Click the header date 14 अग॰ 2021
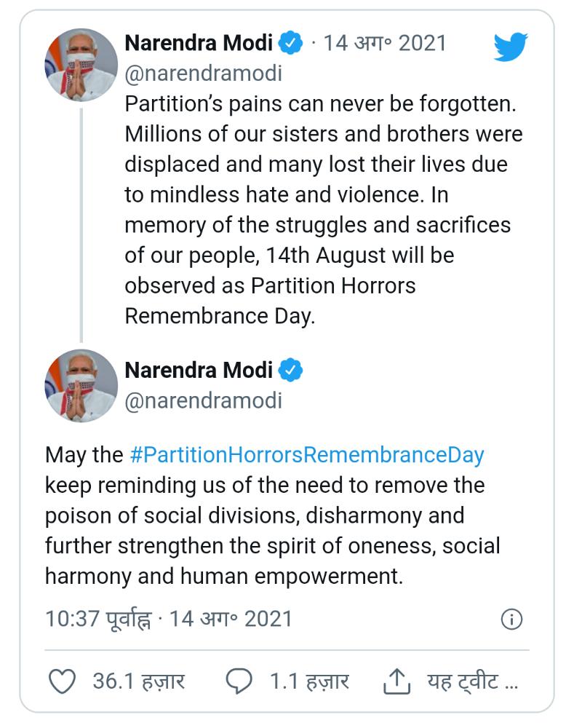The height and width of the screenshot is (728, 574). tap(384, 43)
